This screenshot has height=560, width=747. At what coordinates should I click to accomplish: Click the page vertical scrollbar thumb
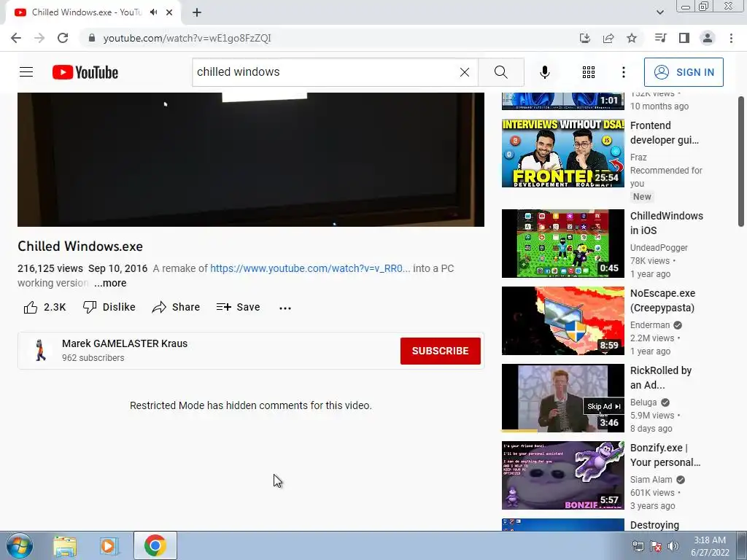click(741, 161)
